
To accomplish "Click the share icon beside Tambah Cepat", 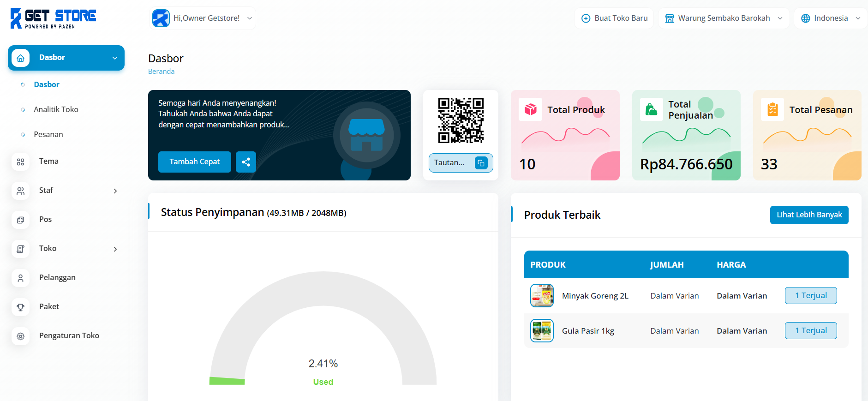I will click(x=246, y=162).
